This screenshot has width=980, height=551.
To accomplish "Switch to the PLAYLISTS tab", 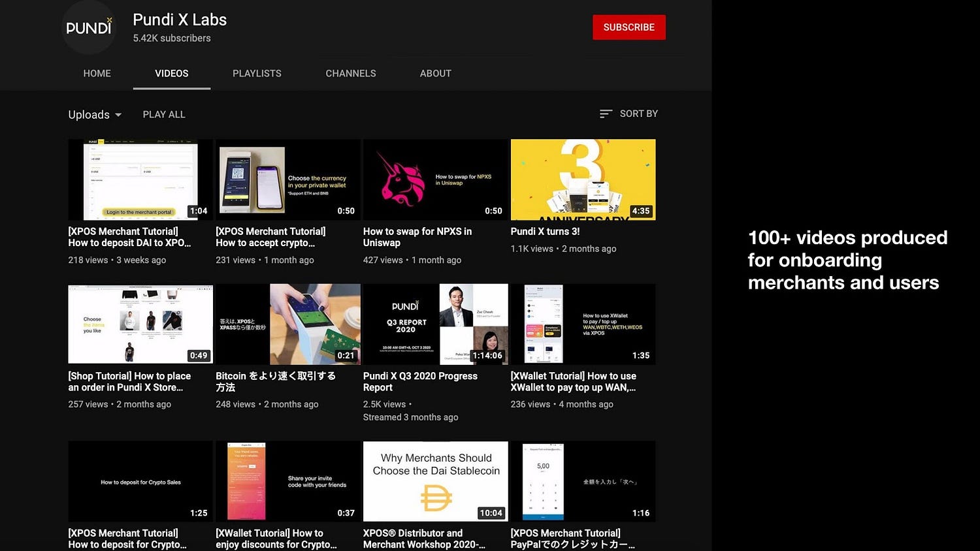I will [257, 73].
